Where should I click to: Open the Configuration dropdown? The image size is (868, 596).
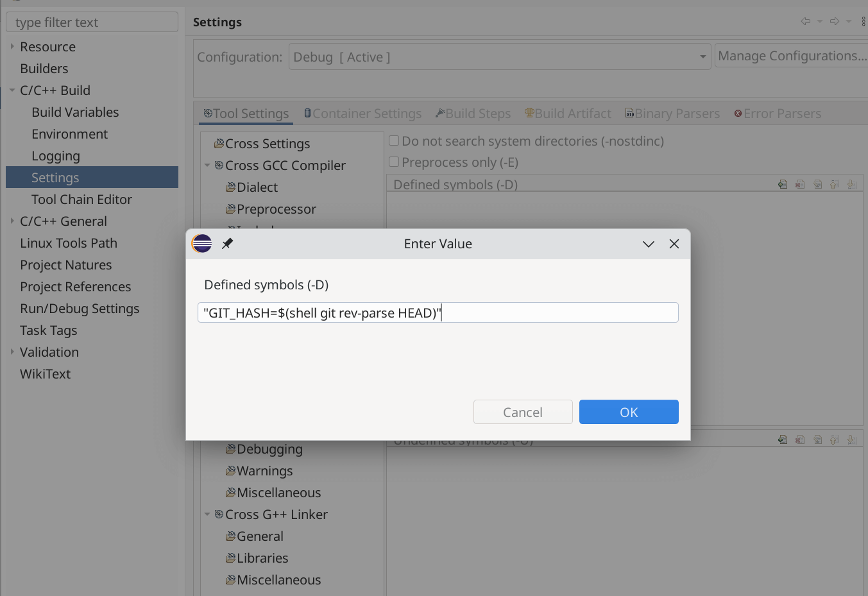(702, 56)
